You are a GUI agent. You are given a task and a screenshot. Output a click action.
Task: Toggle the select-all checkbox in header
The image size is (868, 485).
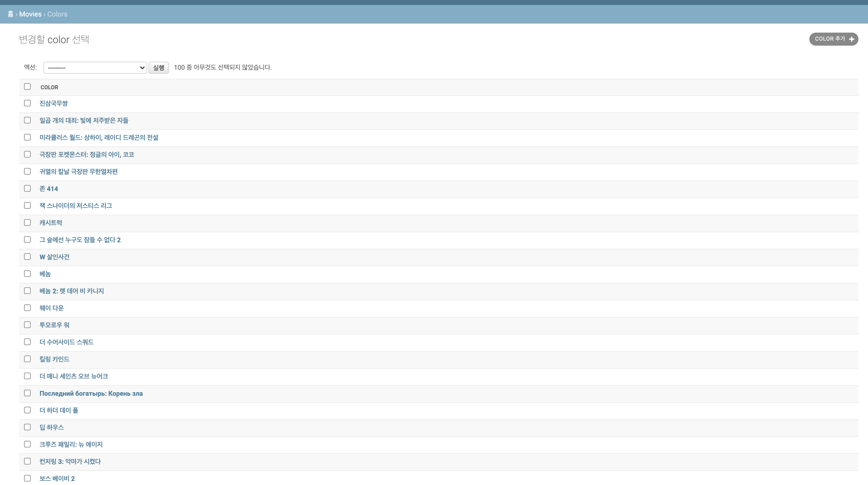(x=27, y=87)
